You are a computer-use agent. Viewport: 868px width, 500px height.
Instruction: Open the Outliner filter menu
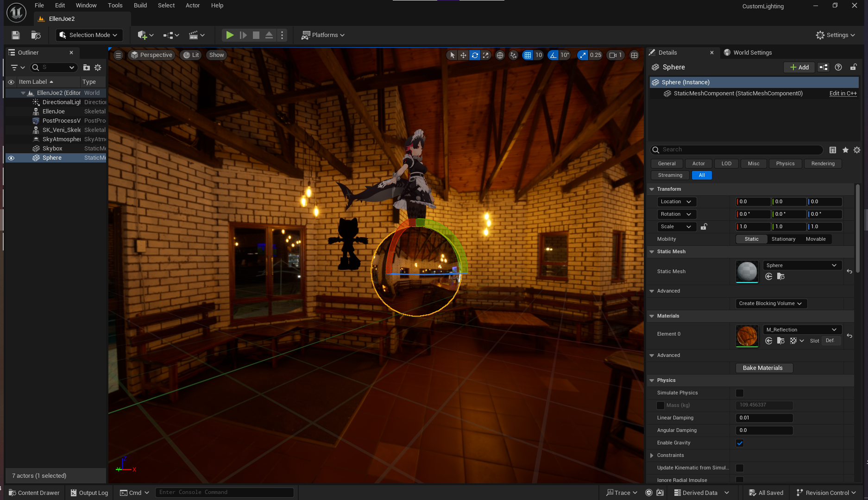(x=18, y=68)
